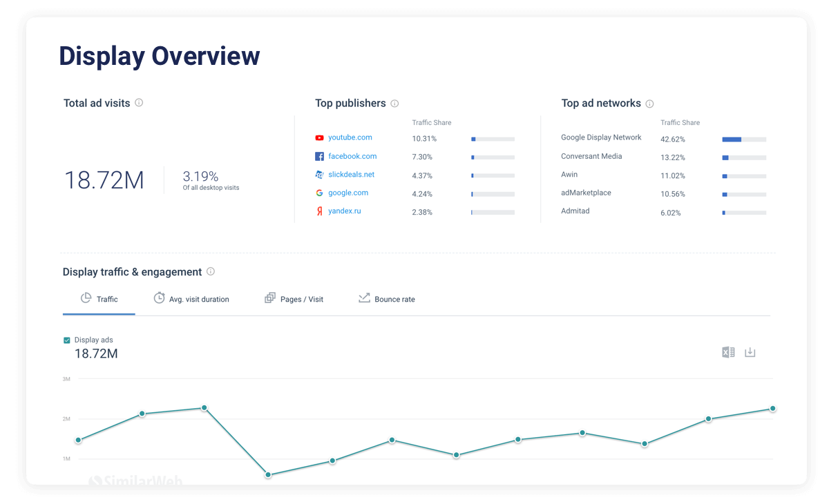Image resolution: width=829 pixels, height=504 pixels.
Task: Open the info tooltip beside Top ad networks
Action: (649, 103)
